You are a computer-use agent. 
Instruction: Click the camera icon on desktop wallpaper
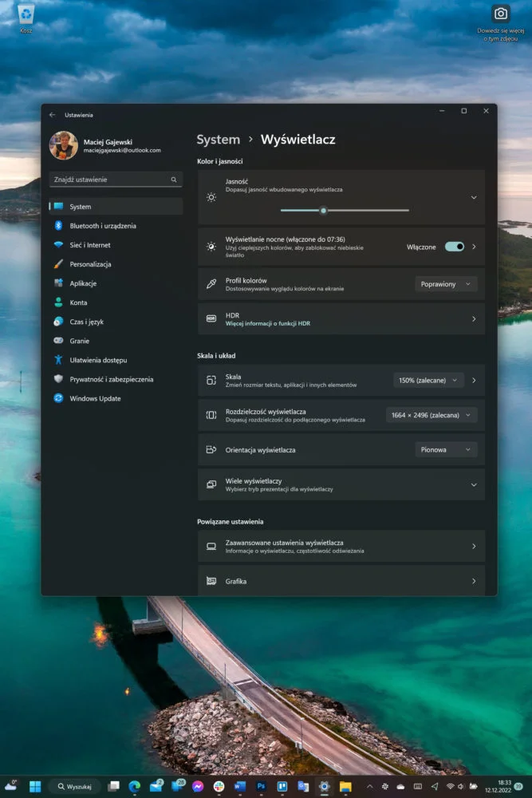pyautogui.click(x=500, y=14)
